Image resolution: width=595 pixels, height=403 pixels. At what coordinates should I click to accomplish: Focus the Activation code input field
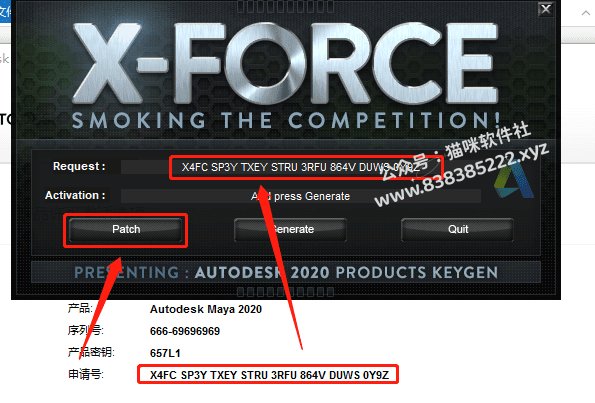[x=301, y=196]
